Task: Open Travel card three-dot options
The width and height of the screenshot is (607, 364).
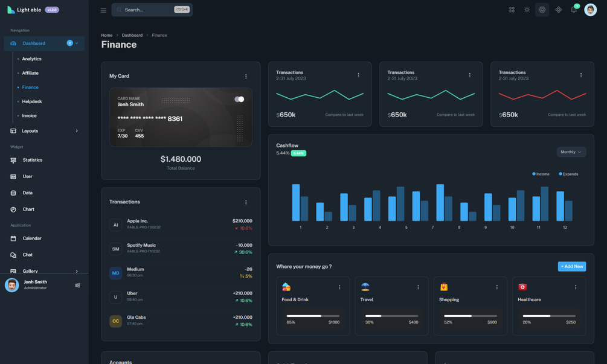Action: click(418, 287)
